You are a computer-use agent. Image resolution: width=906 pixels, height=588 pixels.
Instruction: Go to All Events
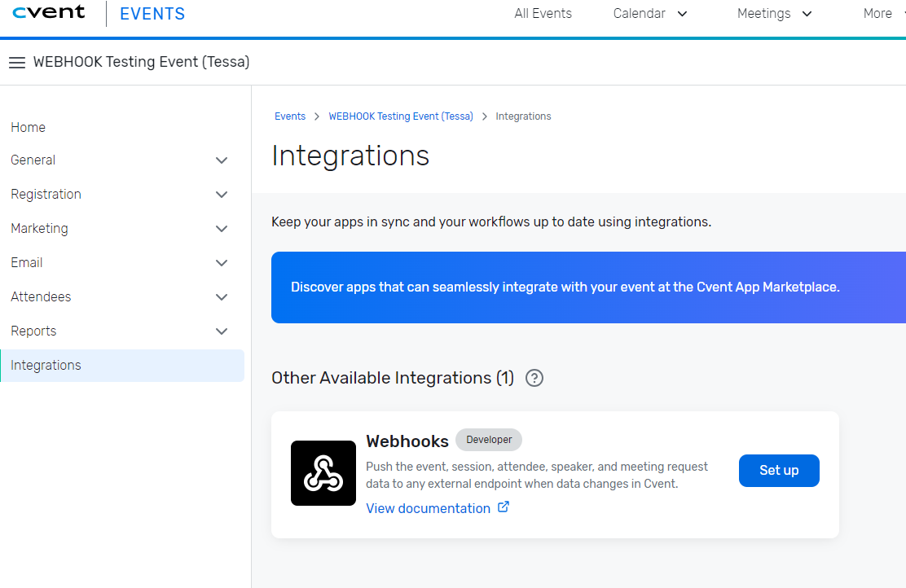pyautogui.click(x=543, y=13)
